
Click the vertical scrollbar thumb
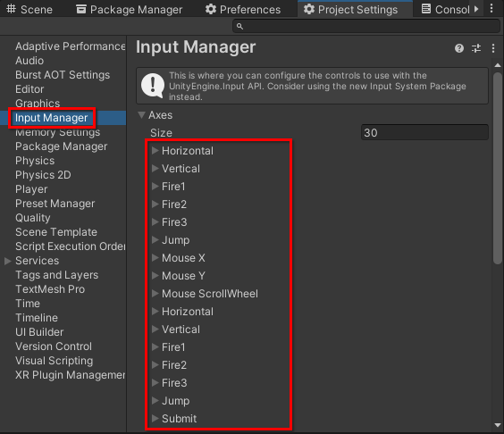coord(498,168)
